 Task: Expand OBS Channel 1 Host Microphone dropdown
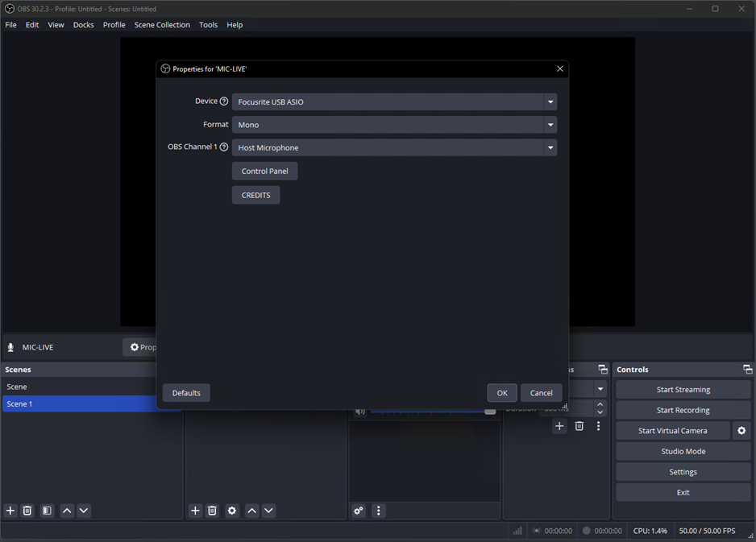pyautogui.click(x=394, y=148)
